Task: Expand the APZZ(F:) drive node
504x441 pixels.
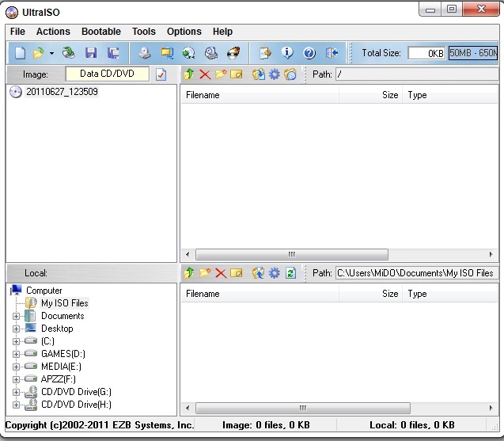Action: click(16, 379)
